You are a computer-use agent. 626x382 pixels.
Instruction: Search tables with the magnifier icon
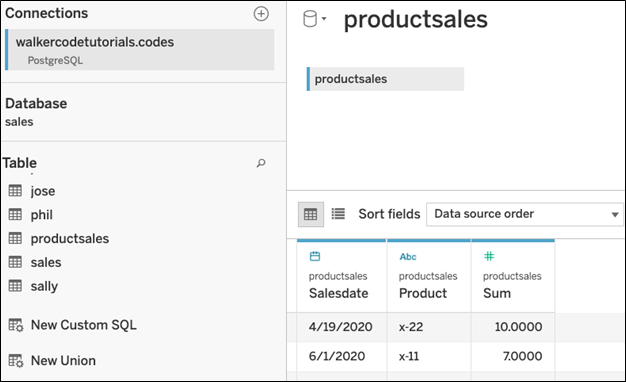[x=261, y=163]
